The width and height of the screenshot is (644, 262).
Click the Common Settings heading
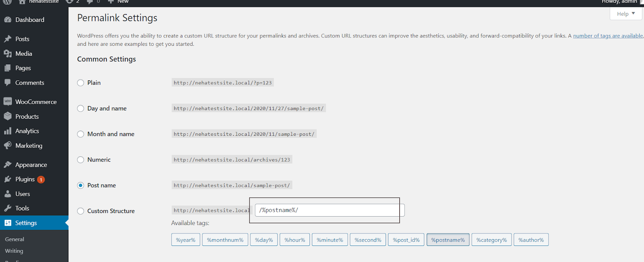coord(107,59)
